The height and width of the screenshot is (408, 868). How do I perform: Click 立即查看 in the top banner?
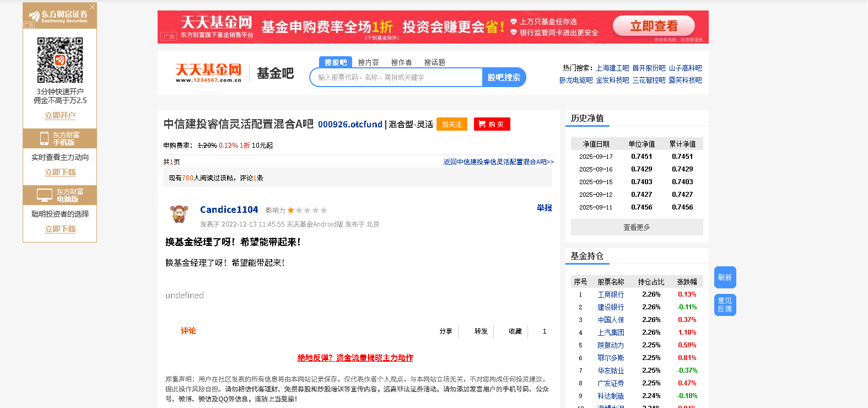[x=654, y=26]
